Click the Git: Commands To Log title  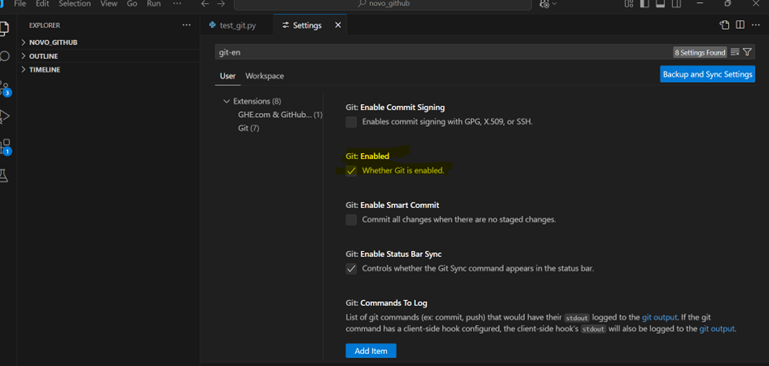(x=386, y=303)
